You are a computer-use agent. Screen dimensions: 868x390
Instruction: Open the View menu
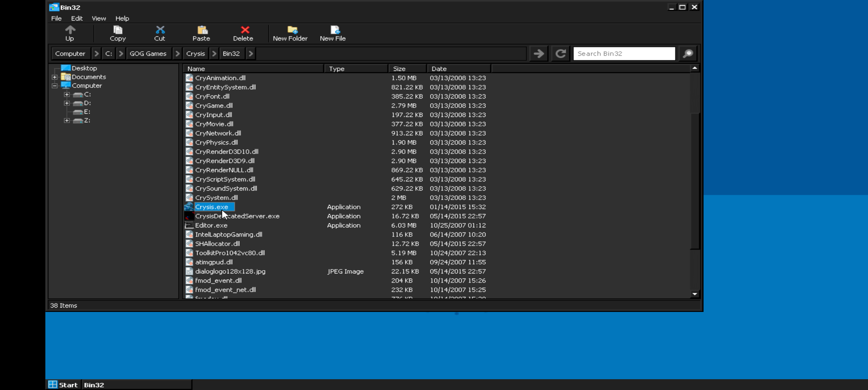pos(99,18)
